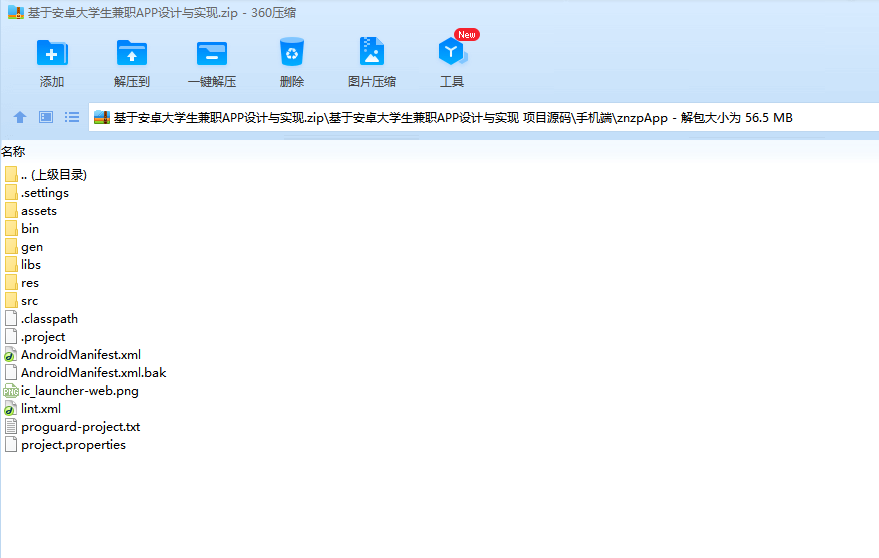Click the proguard-project.txt text file icon
Image resolution: width=879 pixels, height=558 pixels.
(11, 427)
